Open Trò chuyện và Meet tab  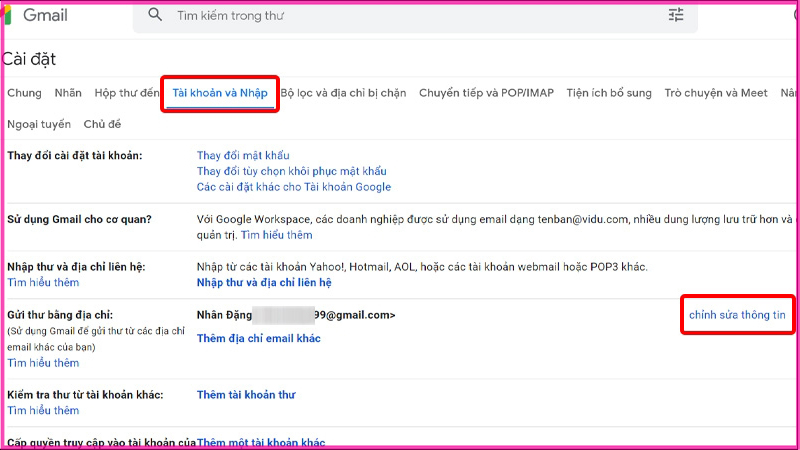coord(716,93)
